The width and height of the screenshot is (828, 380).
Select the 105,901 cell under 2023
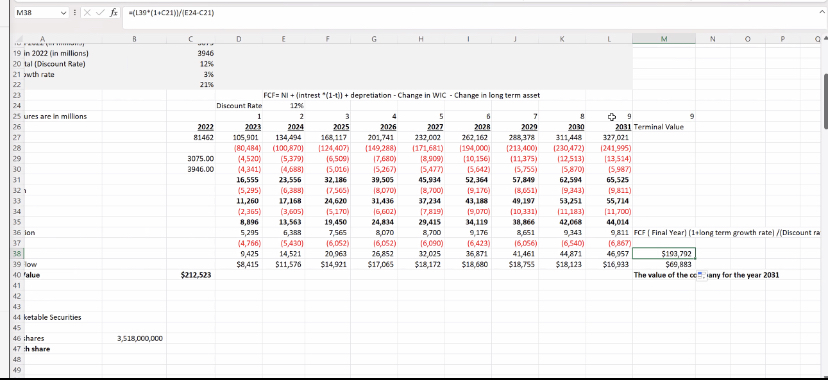point(239,138)
